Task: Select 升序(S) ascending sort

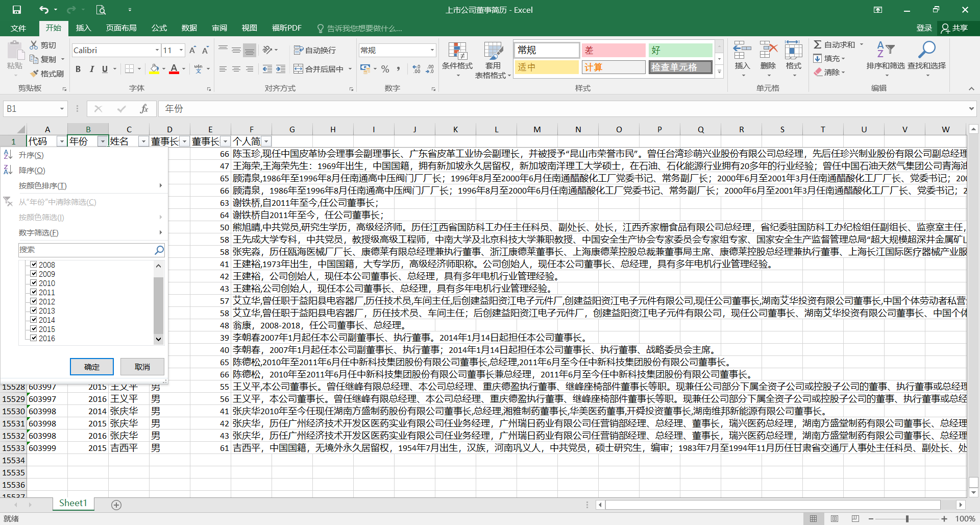Action: pos(84,155)
